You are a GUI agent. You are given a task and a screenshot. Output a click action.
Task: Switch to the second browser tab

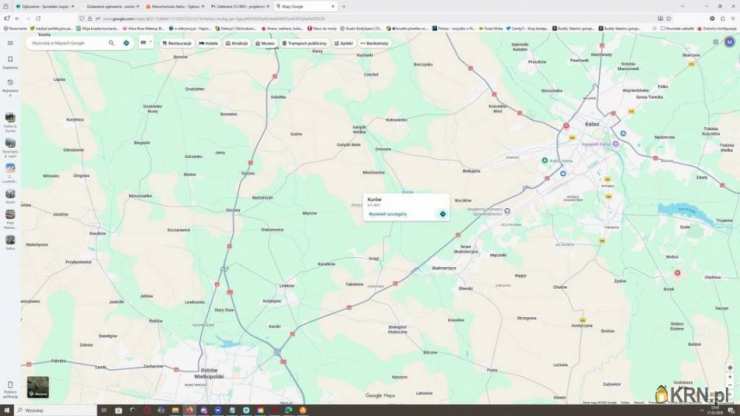[x=111, y=7]
